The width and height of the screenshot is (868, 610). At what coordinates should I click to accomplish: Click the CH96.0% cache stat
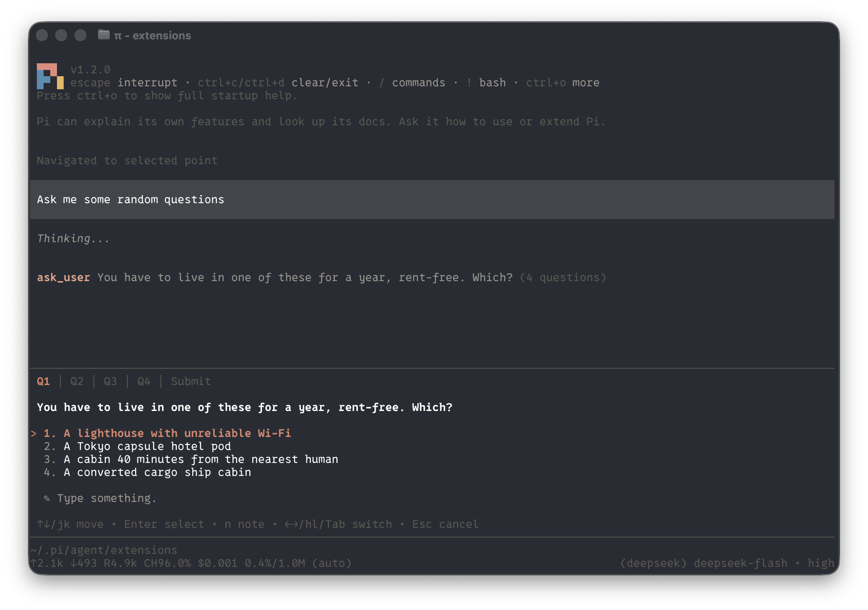167,563
